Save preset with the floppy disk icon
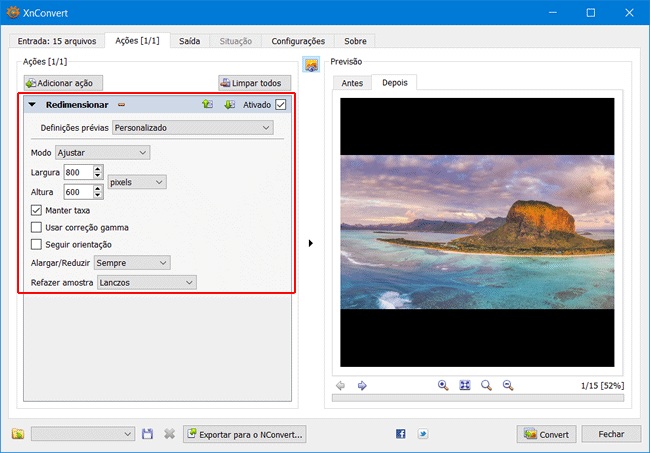The width and height of the screenshot is (650, 453). [148, 434]
